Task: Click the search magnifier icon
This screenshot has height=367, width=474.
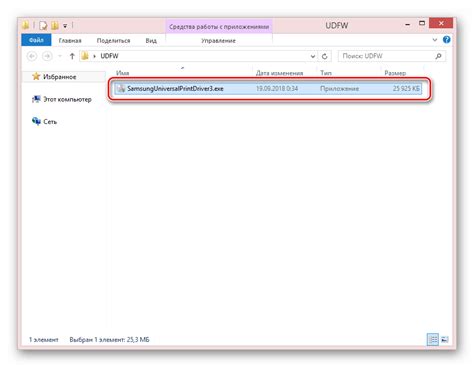Action: pyautogui.click(x=439, y=56)
